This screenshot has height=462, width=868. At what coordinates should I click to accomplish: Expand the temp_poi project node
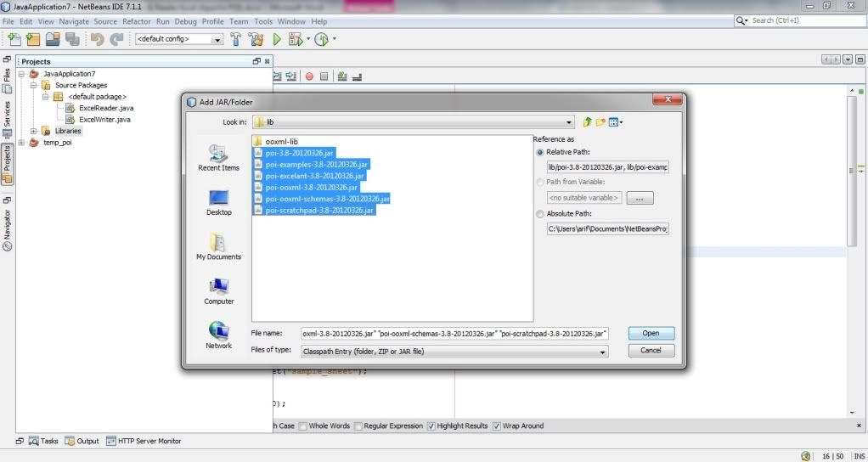21,143
